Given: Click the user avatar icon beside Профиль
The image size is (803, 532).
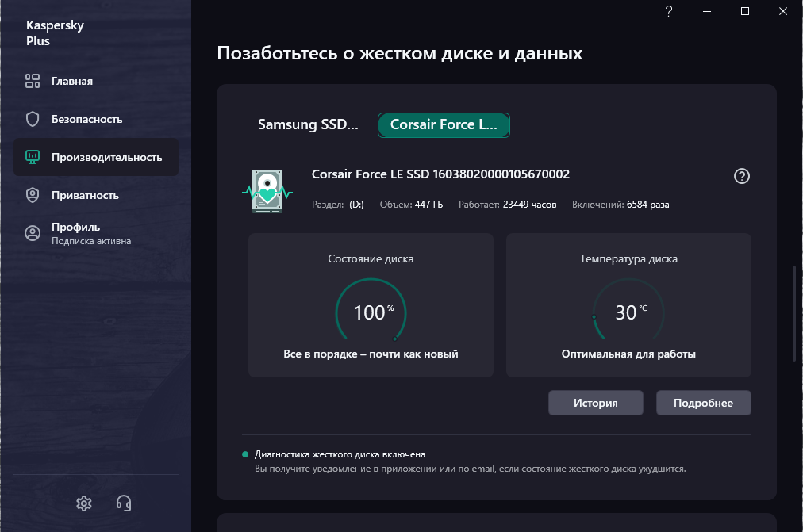Looking at the screenshot, I should tap(33, 233).
